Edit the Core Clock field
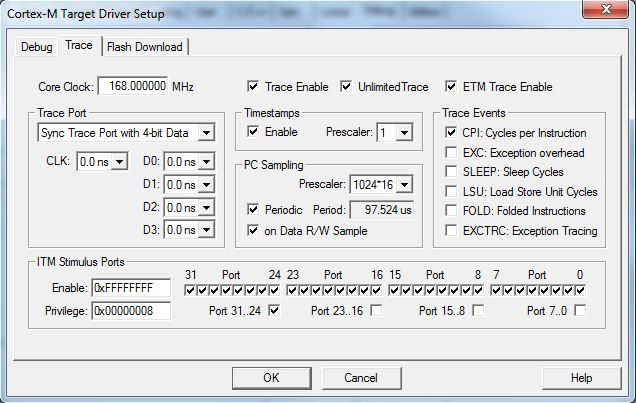The image size is (636, 403). coord(133,86)
